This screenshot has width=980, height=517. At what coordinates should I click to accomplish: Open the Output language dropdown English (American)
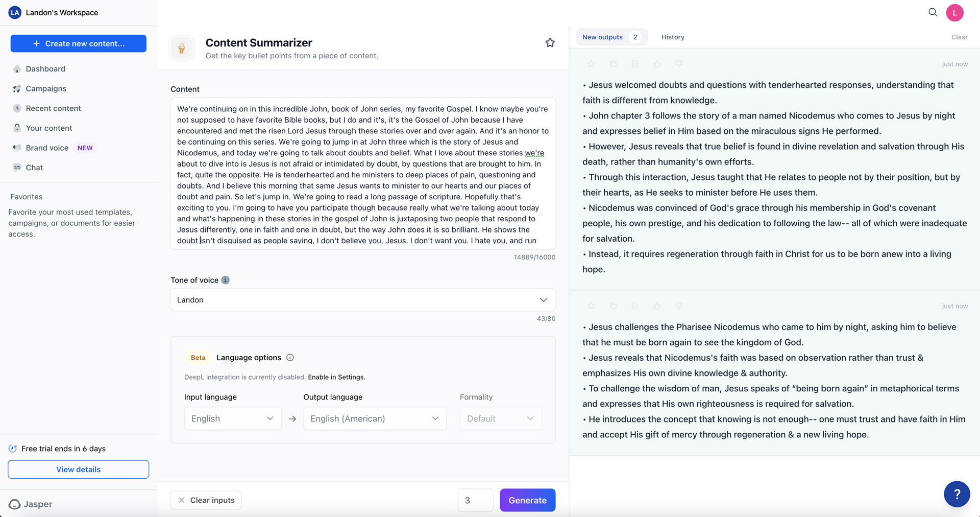pyautogui.click(x=375, y=418)
